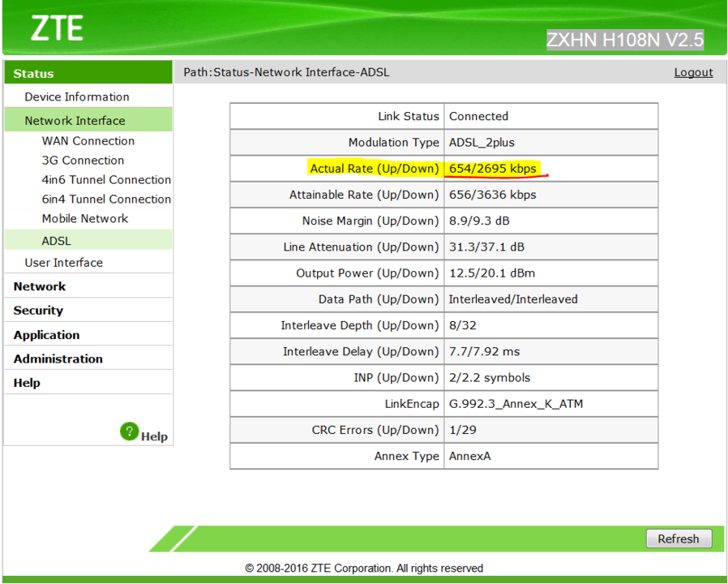Expand the Network menu section
The width and height of the screenshot is (728, 584).
(40, 286)
